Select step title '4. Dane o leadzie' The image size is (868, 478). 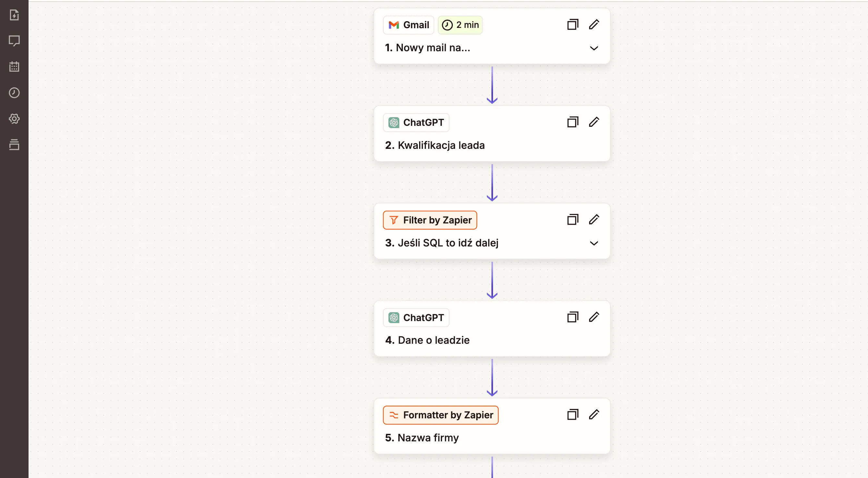point(427,340)
